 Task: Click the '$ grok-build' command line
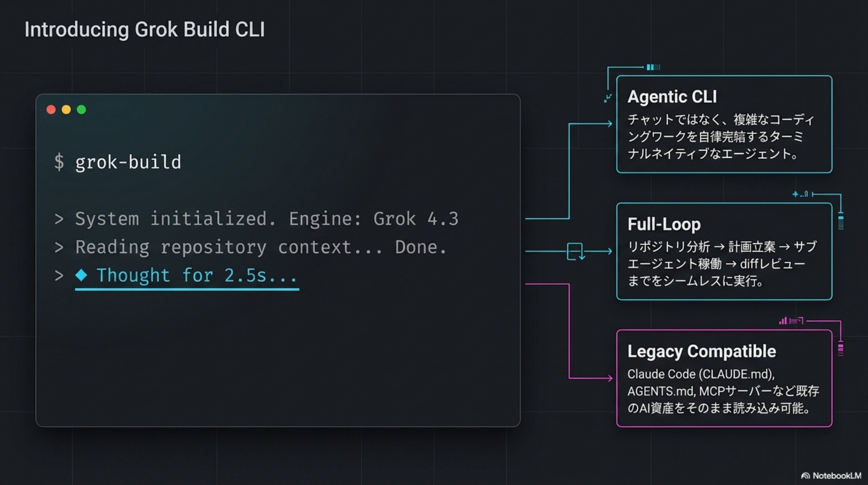(118, 162)
